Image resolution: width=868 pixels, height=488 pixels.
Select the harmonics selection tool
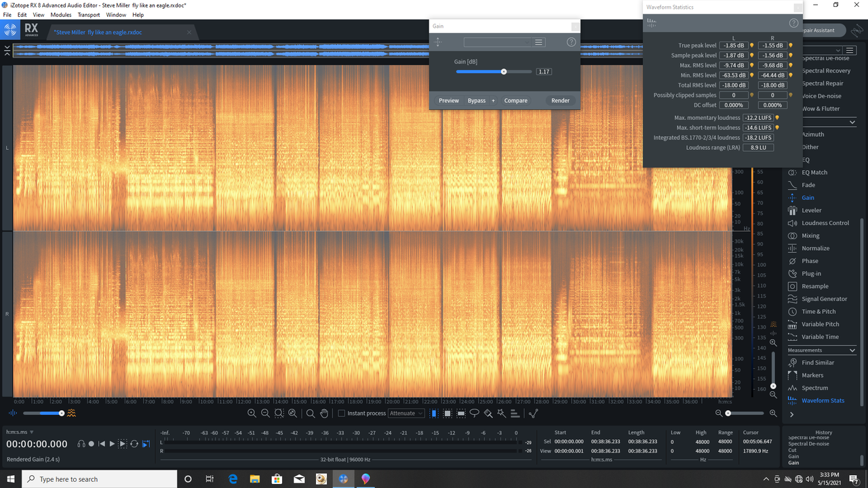pyautogui.click(x=515, y=413)
